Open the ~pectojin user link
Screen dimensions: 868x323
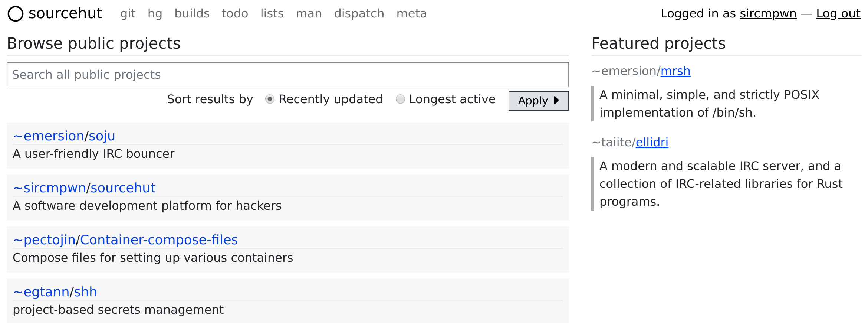click(x=44, y=240)
